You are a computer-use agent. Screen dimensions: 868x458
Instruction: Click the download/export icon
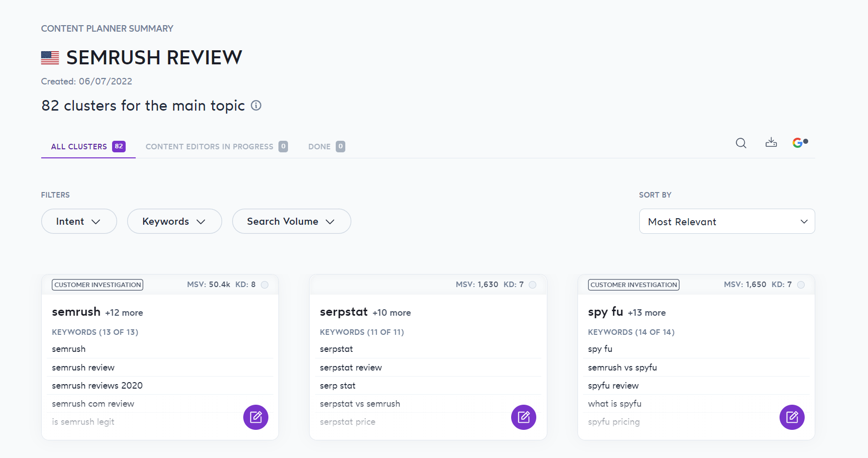[771, 143]
